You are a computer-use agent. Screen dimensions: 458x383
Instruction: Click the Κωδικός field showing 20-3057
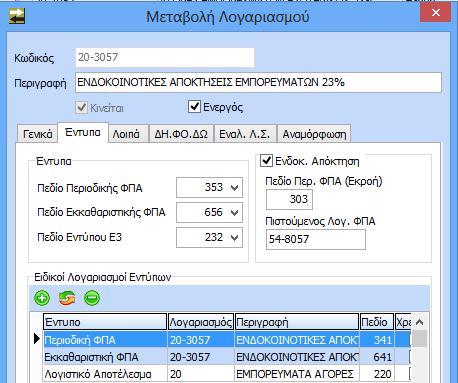pyautogui.click(x=165, y=57)
